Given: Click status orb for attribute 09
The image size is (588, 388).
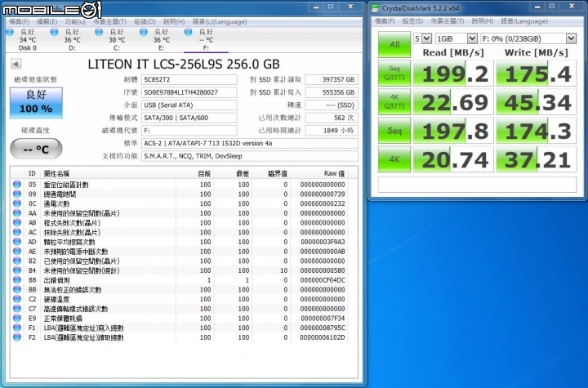Looking at the screenshot, I should (17, 194).
